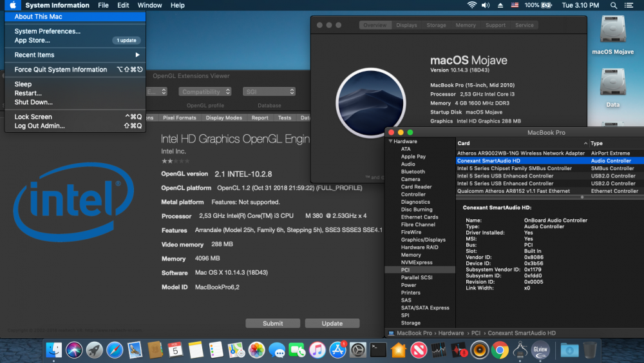Viewport: 644px width, 363px height.
Task: Click the Type column header
Action: (616, 143)
